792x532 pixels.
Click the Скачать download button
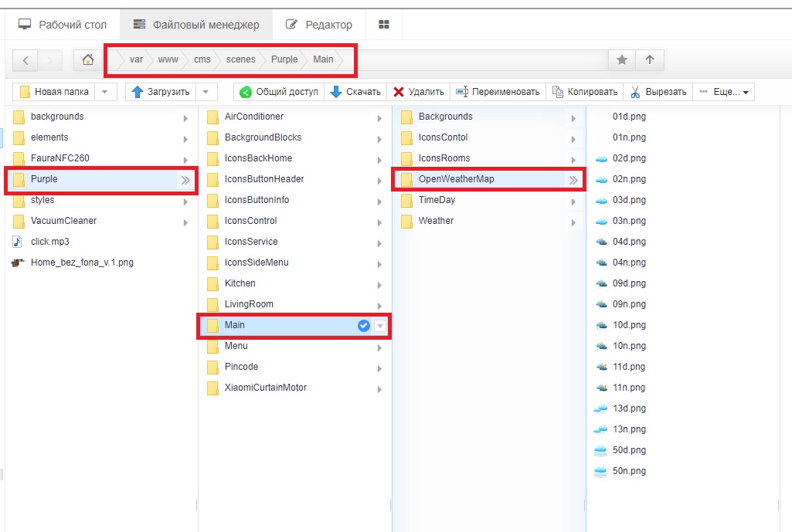[355, 92]
